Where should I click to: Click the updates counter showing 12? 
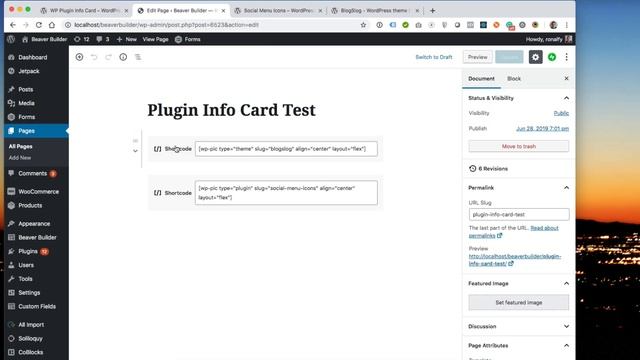pyautogui.click(x=82, y=39)
